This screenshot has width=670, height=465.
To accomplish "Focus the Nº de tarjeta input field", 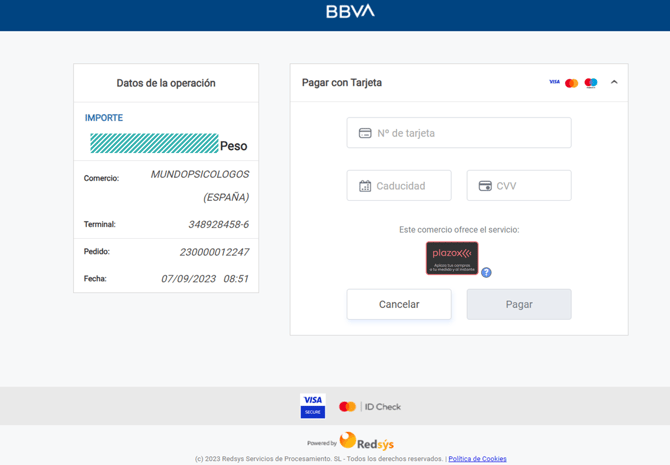I will coord(470,133).
